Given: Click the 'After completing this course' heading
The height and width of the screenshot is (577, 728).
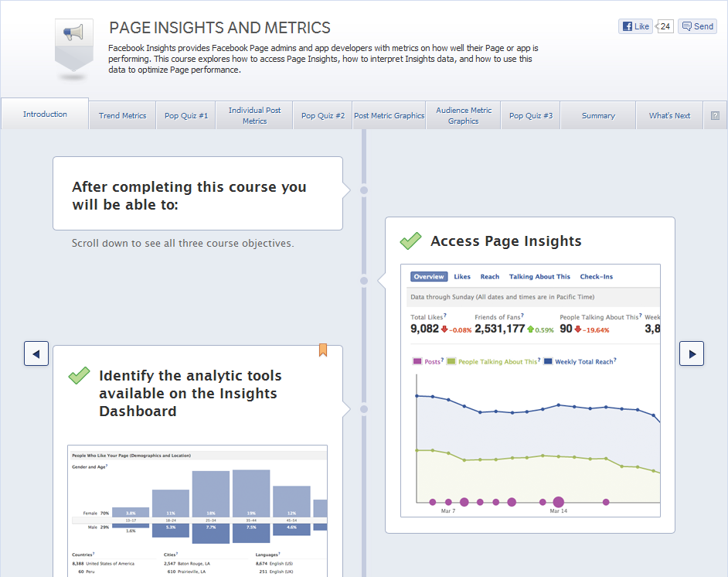Looking at the screenshot, I should tap(189, 196).
